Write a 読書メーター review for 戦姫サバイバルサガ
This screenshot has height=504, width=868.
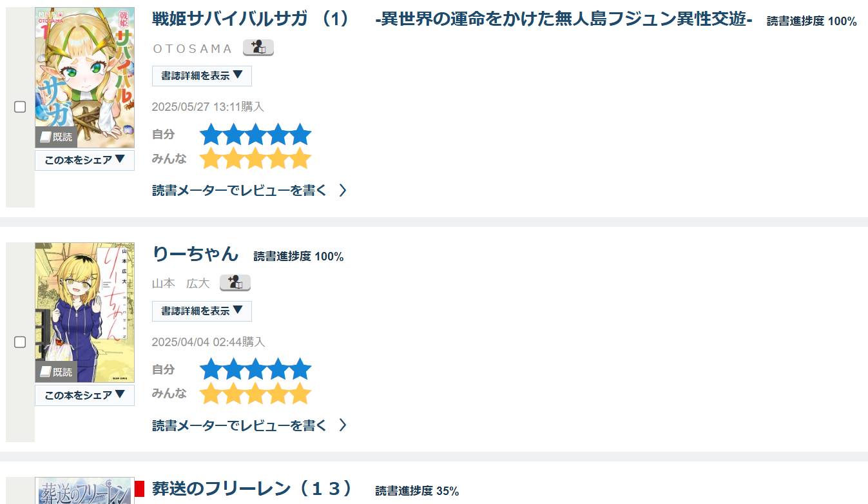249,190
